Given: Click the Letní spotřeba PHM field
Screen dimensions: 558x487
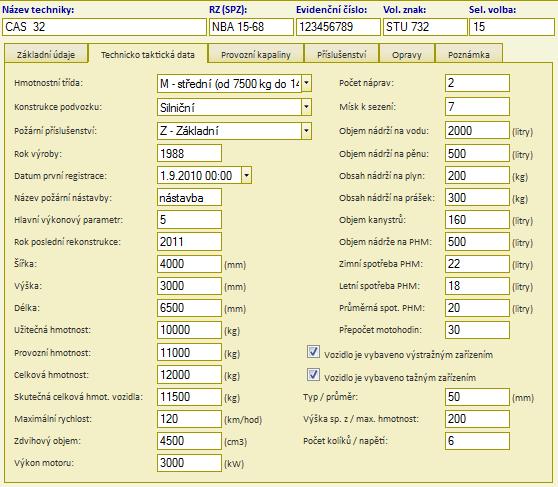Looking at the screenshot, I should pos(477,286).
